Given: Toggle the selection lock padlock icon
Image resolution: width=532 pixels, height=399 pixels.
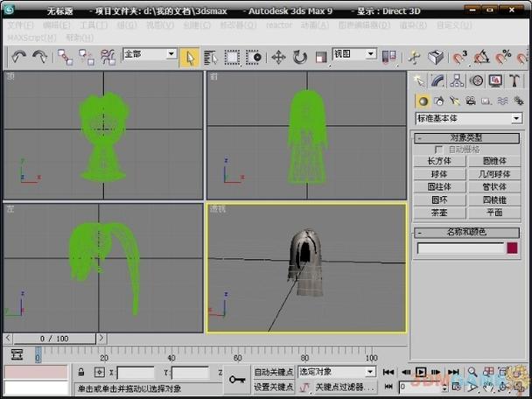Looking at the screenshot, I should pyautogui.click(x=81, y=372).
